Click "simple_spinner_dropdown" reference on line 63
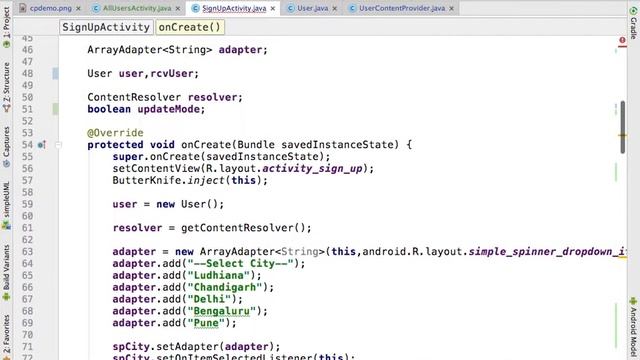The height and width of the screenshot is (360, 640). (x=540, y=251)
